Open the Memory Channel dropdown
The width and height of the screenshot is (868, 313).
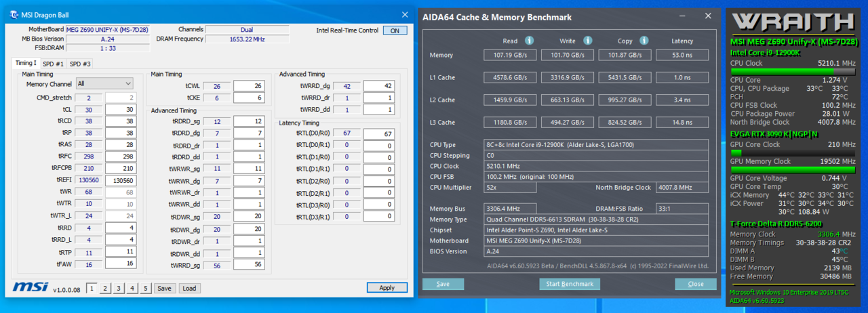coord(104,83)
